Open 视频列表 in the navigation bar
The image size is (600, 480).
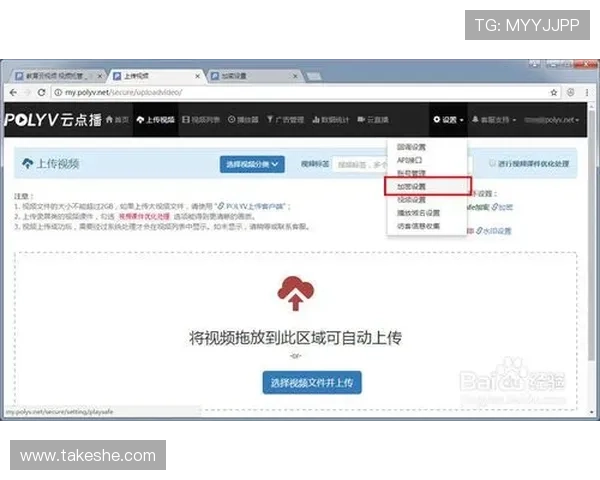[201, 120]
